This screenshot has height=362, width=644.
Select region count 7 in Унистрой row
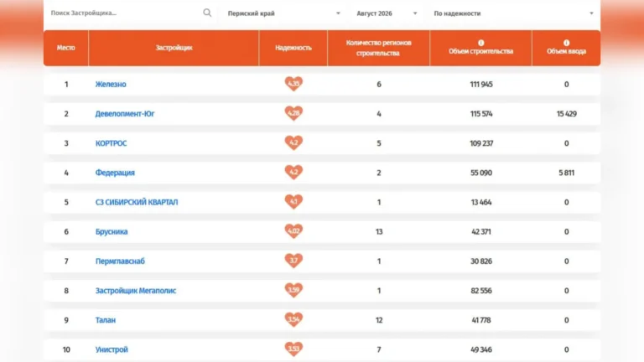coord(379,349)
